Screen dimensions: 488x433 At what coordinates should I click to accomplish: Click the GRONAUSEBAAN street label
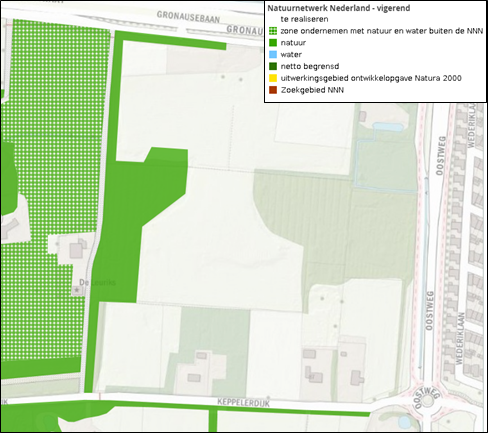tap(188, 17)
